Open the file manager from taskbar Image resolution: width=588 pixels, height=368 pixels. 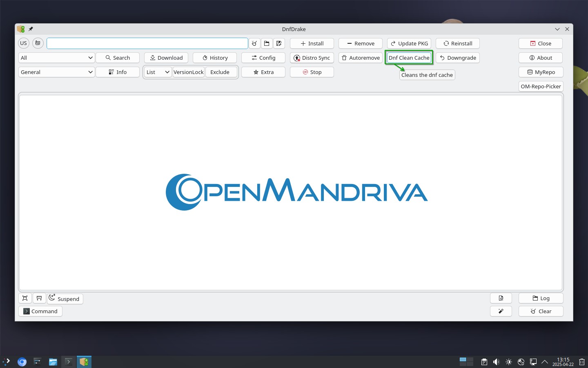[53, 361]
